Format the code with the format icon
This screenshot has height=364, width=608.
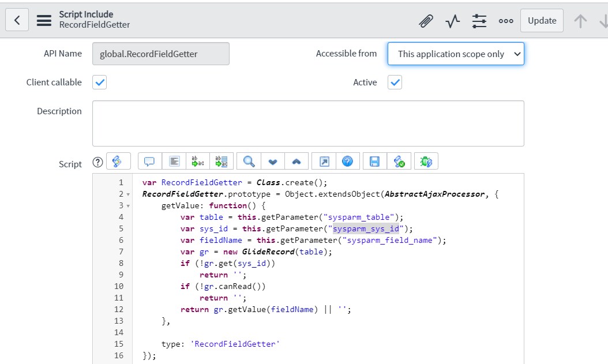174,161
